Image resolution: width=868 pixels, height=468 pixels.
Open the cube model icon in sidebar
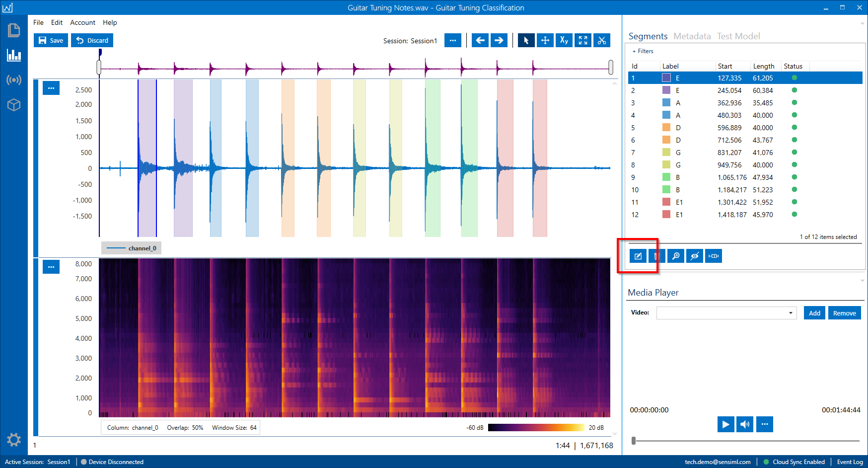pyautogui.click(x=14, y=105)
